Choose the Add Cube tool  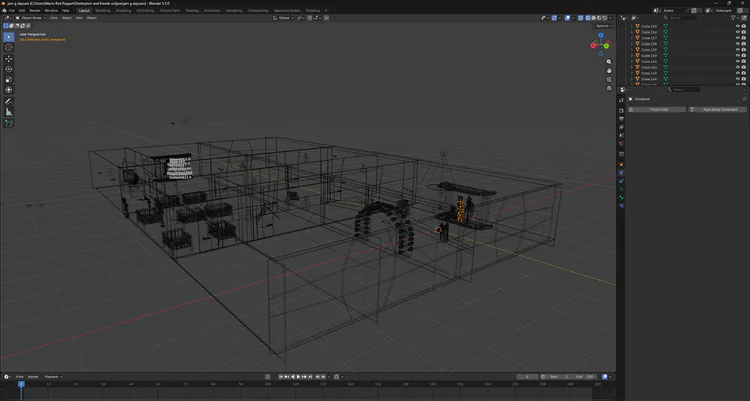pyautogui.click(x=9, y=123)
